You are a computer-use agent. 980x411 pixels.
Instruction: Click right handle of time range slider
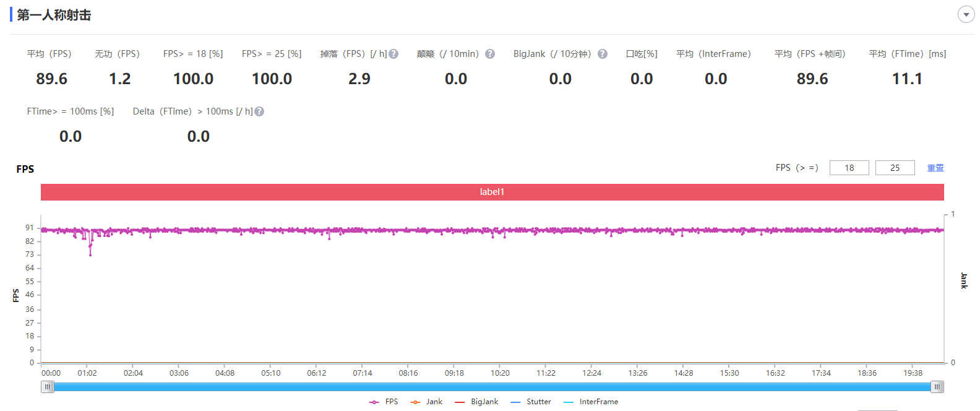tap(937, 387)
